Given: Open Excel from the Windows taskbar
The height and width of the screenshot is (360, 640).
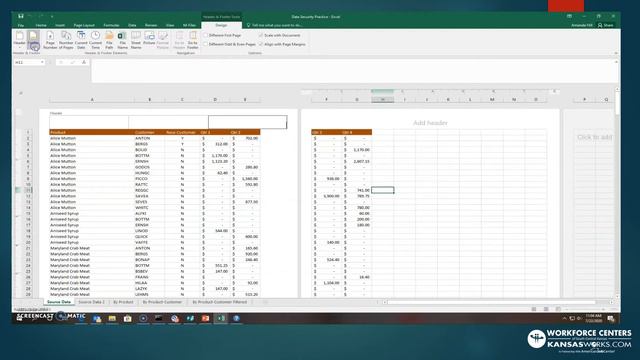Looking at the screenshot, I should 221,318.
